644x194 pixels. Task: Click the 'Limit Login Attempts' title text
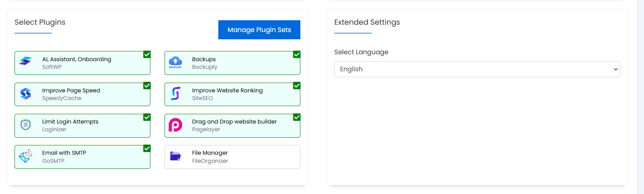click(x=70, y=122)
